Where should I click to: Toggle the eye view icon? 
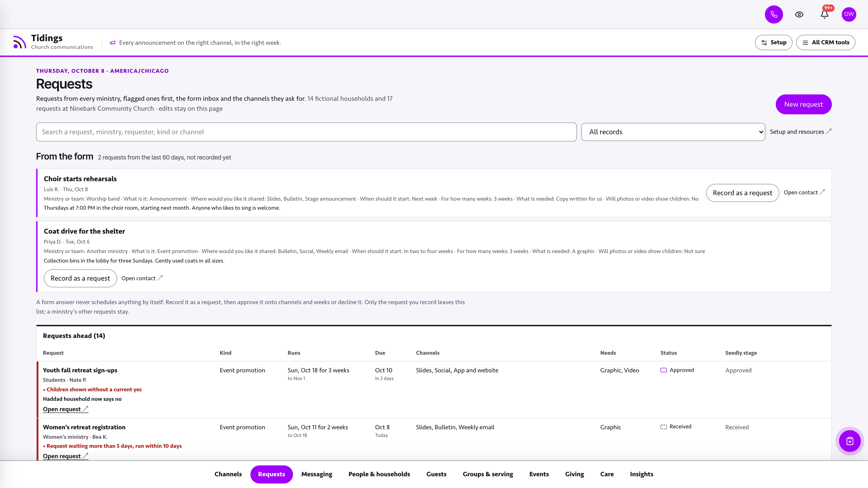pos(799,14)
